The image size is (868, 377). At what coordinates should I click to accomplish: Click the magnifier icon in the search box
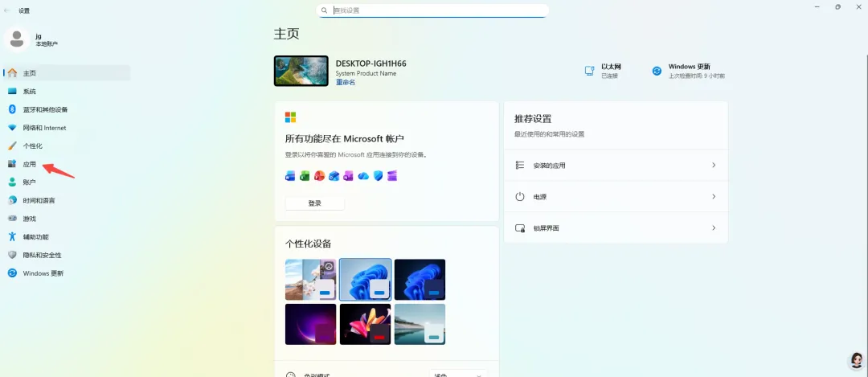click(x=325, y=10)
